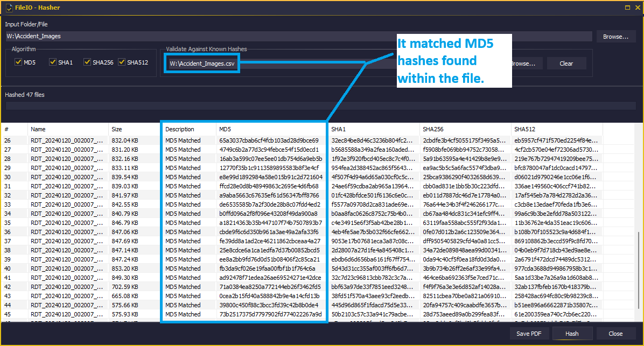Click the hashing progress bar
Screen dimensions: 644x346
[x=321, y=106]
